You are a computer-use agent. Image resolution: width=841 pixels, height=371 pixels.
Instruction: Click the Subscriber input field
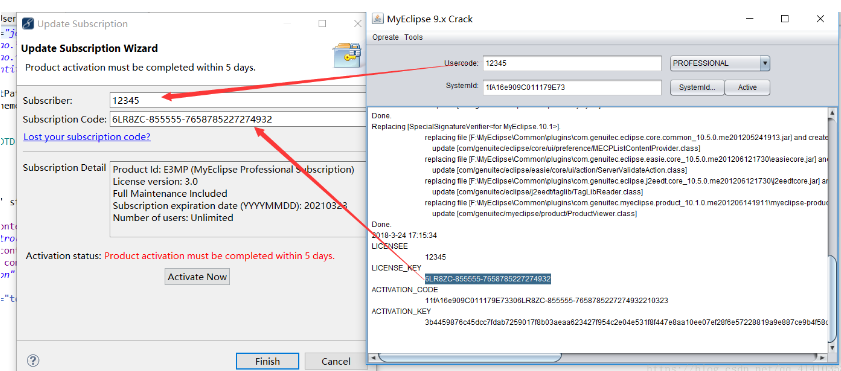(237, 100)
